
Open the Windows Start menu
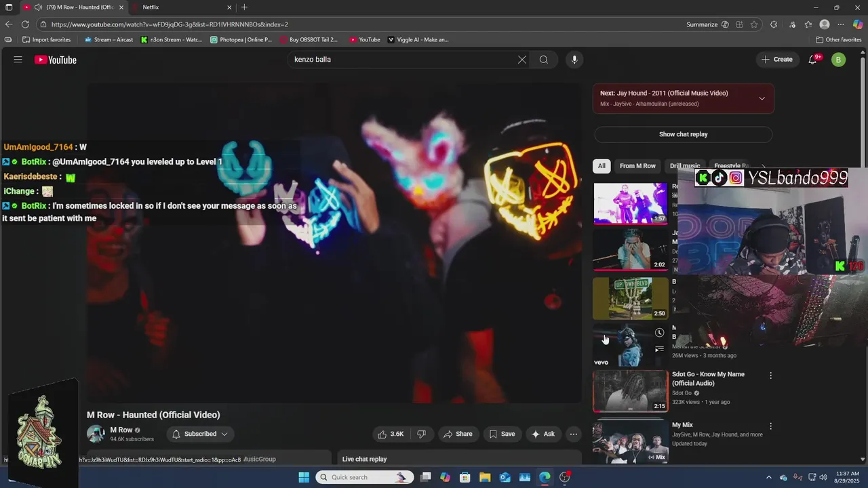pyautogui.click(x=304, y=477)
